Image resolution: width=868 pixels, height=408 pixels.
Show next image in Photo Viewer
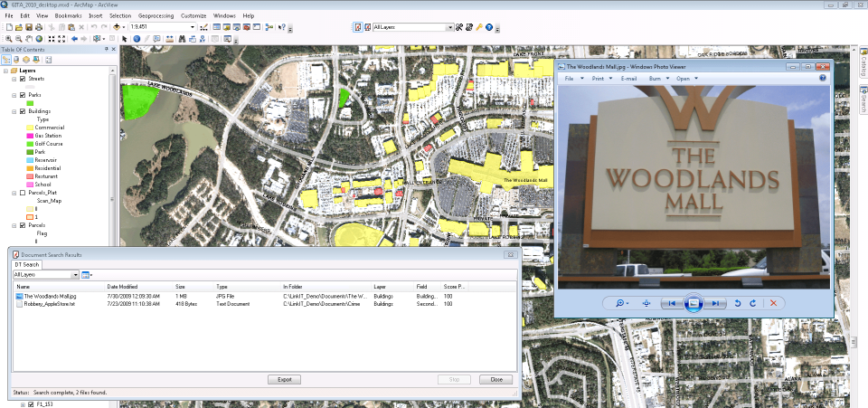716,303
